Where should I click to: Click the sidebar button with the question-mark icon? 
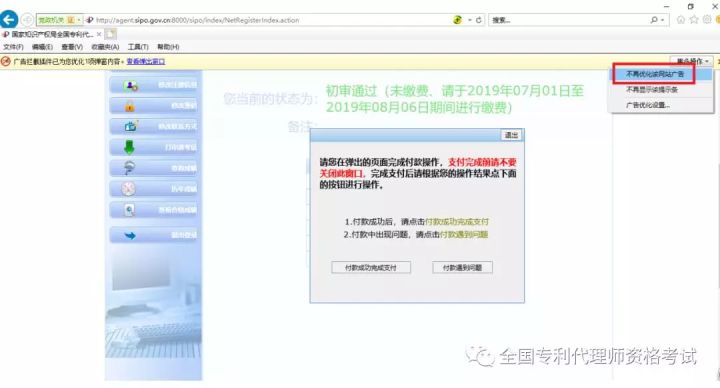154,168
